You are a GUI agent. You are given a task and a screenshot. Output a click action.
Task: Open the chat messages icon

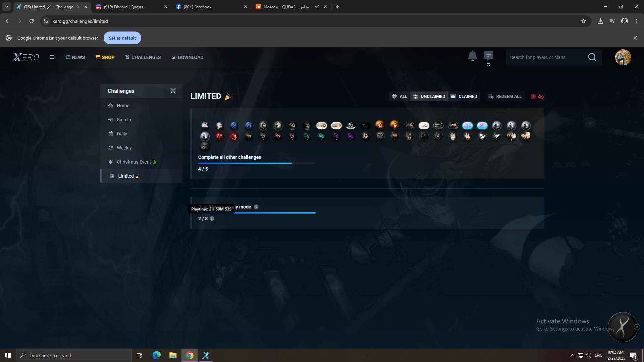coord(488,56)
